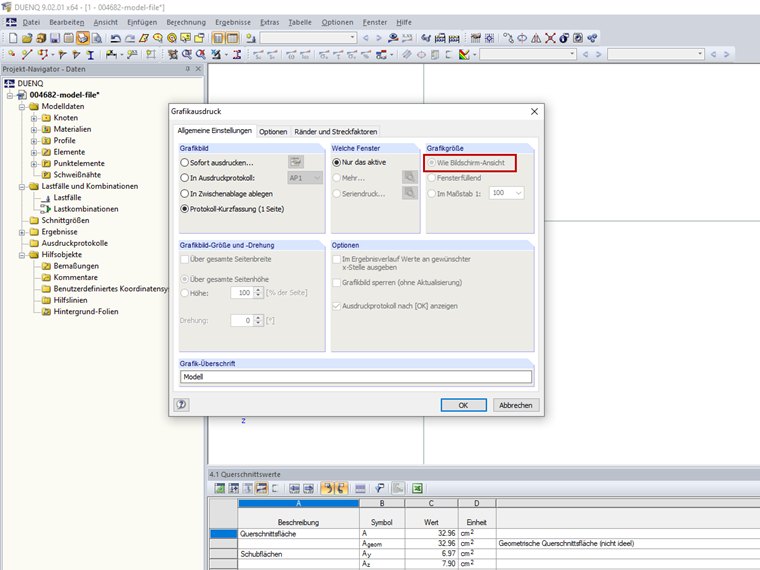Open the Berechnung menu
The image size is (760, 570).
[186, 22]
